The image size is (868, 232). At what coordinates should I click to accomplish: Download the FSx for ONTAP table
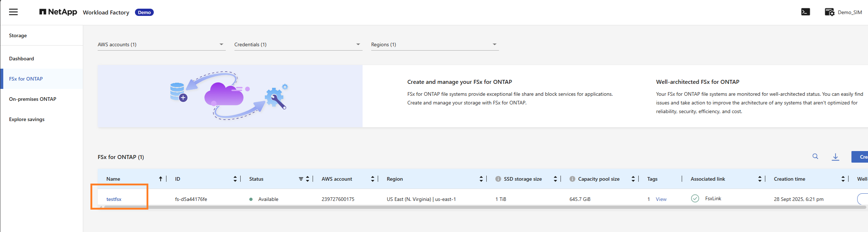835,157
